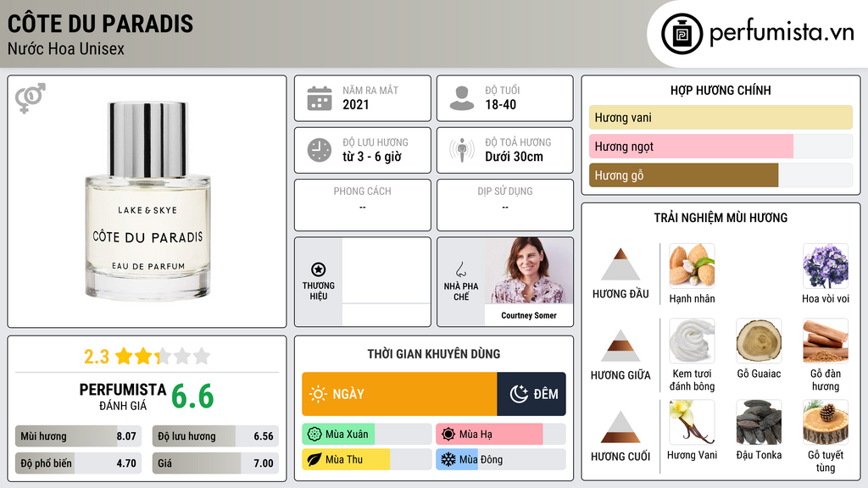Click the CÔTE DU PARADIS page title
Image resolution: width=868 pixels, height=488 pixels.
point(100,24)
